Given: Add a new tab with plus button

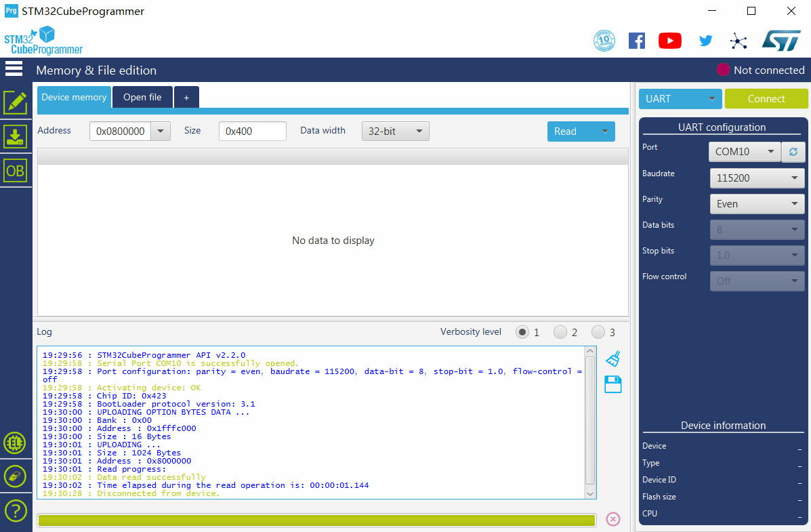Looking at the screenshot, I should (x=186, y=98).
